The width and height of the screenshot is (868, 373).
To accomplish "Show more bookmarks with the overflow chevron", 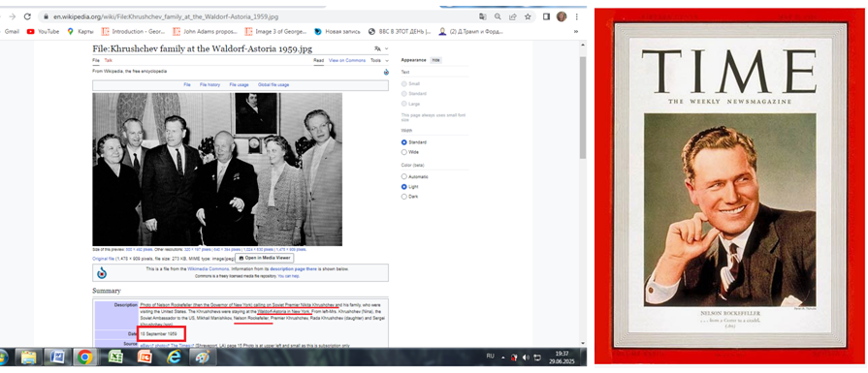I will 576,32.
